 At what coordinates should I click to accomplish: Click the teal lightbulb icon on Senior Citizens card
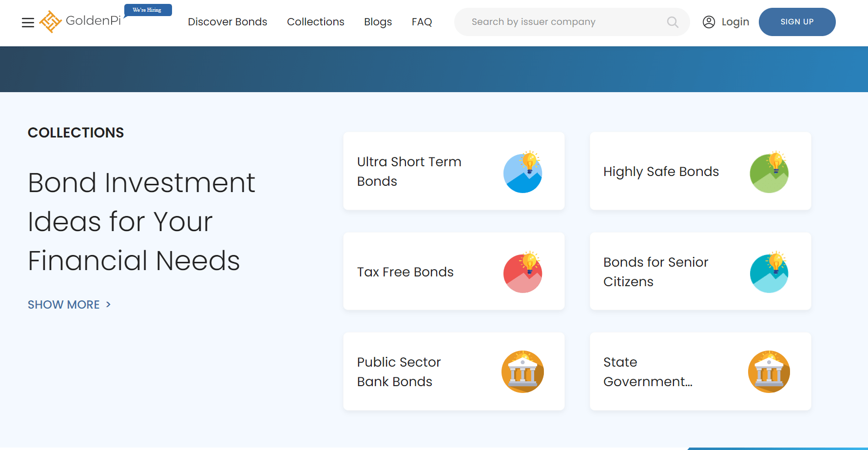coord(769,272)
